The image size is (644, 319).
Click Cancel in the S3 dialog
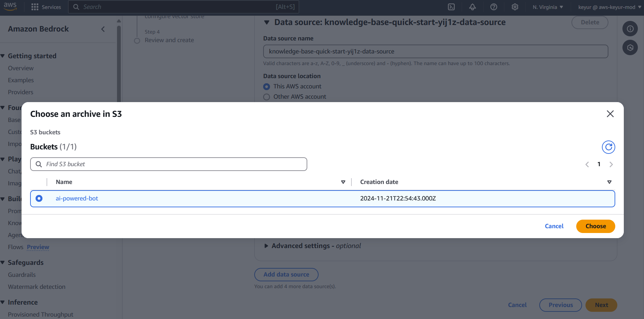[x=554, y=226]
